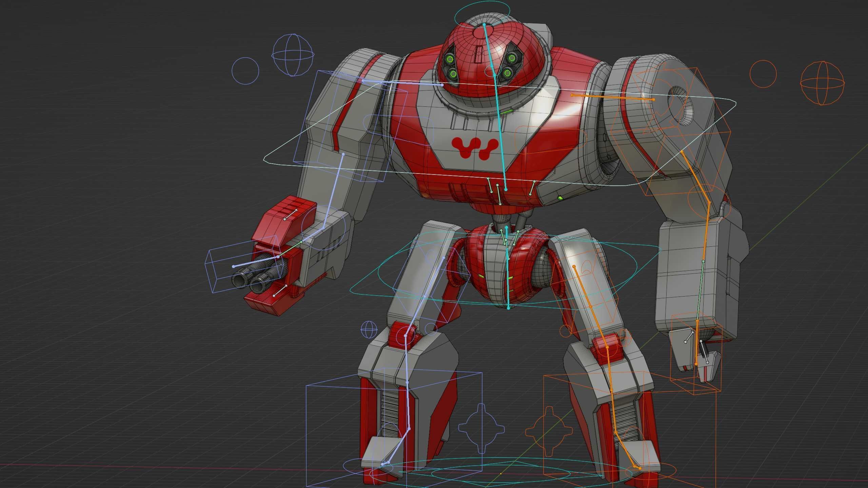Screen dimensions: 868x488
Task: Select the green bone between gun and forearm
Action: tap(290, 249)
